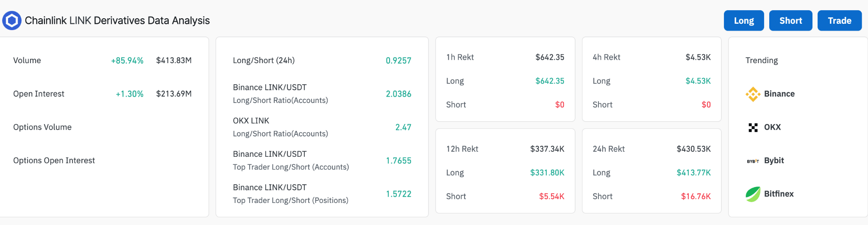Click the 24h Rekt total value
This screenshot has width=868, height=225.
coord(693,149)
